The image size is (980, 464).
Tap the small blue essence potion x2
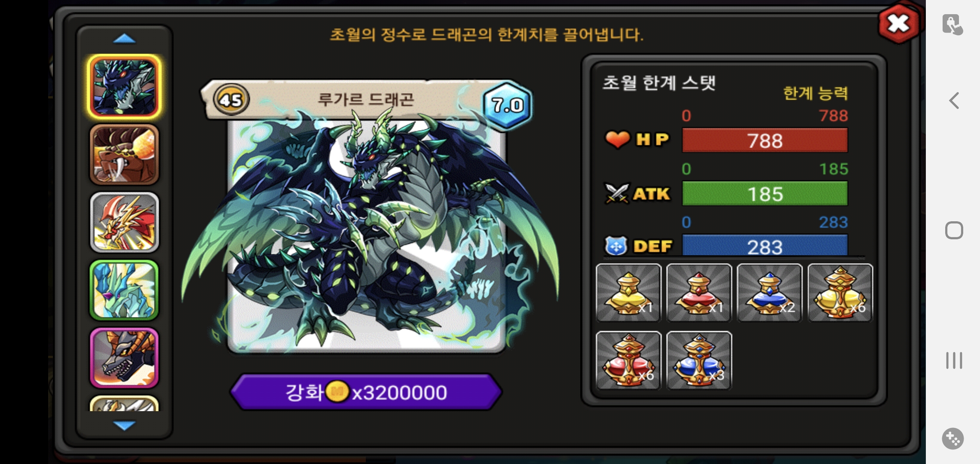pos(769,293)
